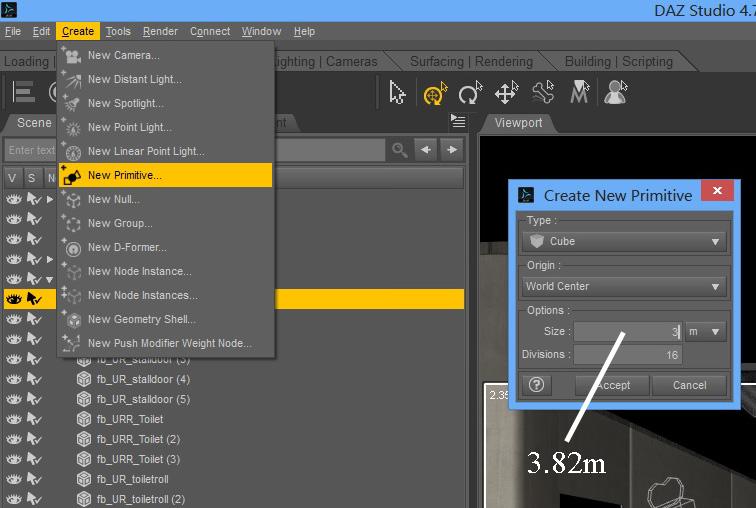
Task: Choose New Camera... from Create menu
Action: pos(165,55)
